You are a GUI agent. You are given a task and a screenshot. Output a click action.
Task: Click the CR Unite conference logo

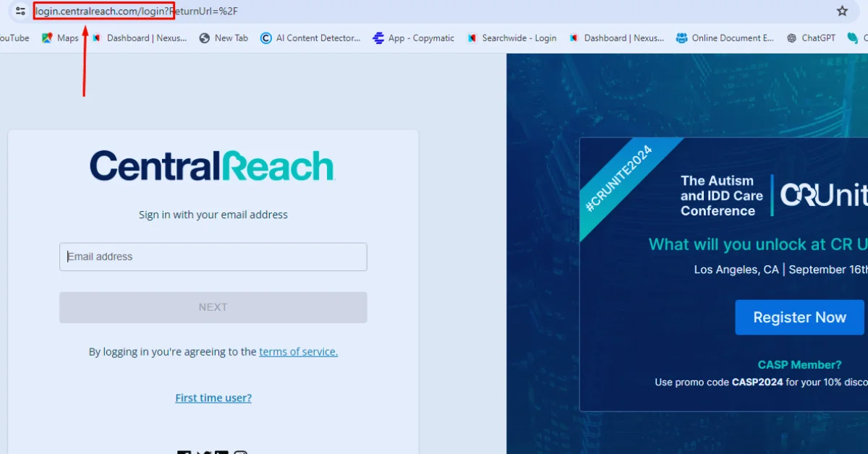click(825, 195)
